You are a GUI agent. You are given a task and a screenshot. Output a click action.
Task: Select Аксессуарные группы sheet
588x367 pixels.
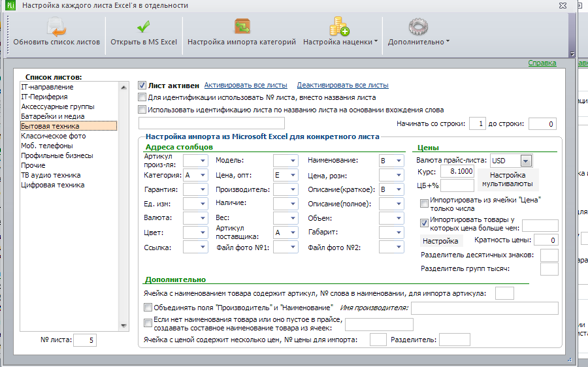pos(57,106)
